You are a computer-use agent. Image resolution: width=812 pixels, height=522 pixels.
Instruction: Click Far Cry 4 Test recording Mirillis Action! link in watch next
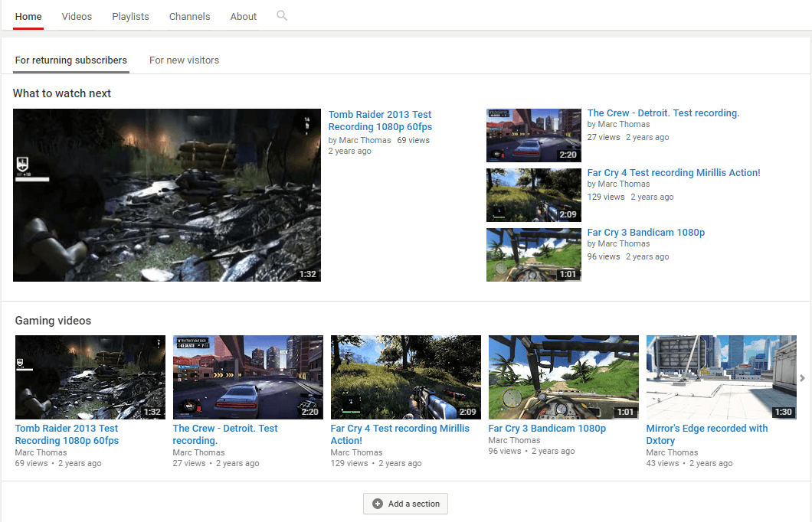(x=674, y=173)
